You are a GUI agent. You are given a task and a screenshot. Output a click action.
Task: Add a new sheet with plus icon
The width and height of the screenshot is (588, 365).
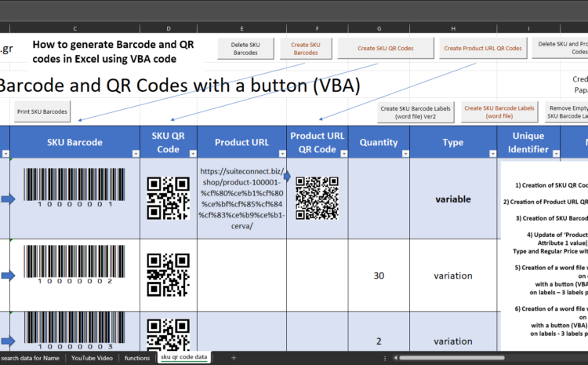coord(234,358)
